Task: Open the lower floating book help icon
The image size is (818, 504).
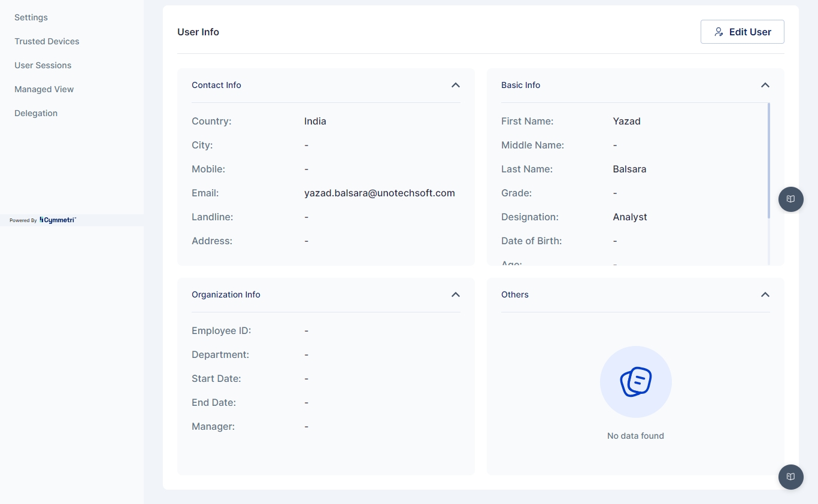Action: [790, 476]
